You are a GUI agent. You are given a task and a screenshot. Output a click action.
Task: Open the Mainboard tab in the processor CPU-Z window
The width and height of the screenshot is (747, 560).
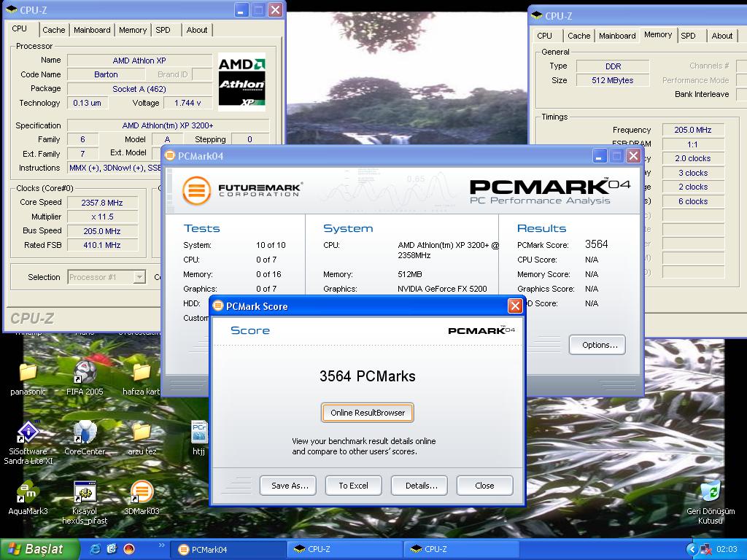[92, 30]
